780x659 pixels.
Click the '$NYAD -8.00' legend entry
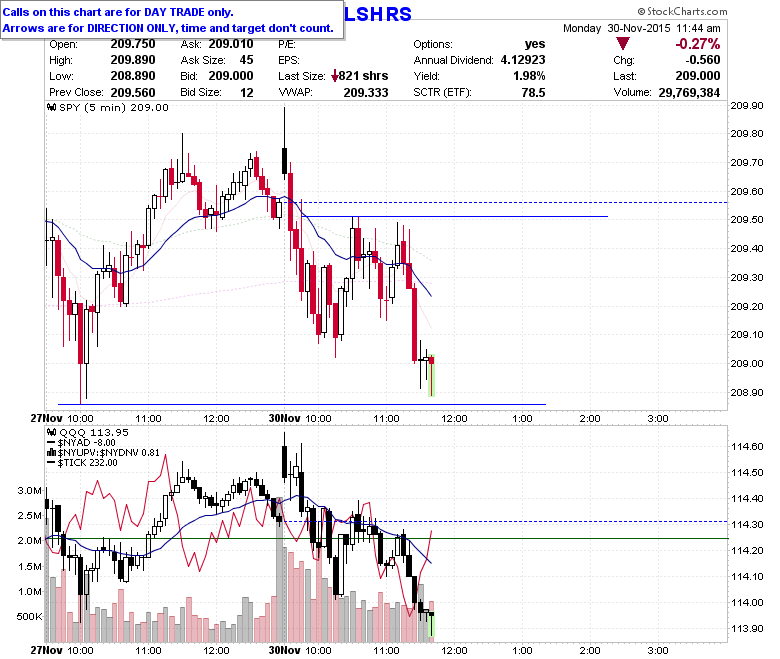pyautogui.click(x=87, y=443)
